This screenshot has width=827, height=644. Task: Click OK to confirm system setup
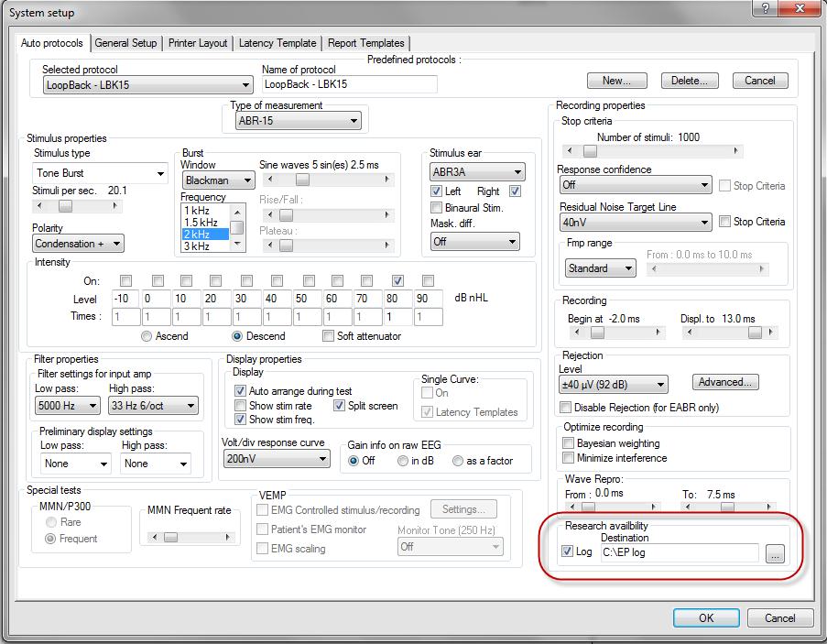pos(706,618)
